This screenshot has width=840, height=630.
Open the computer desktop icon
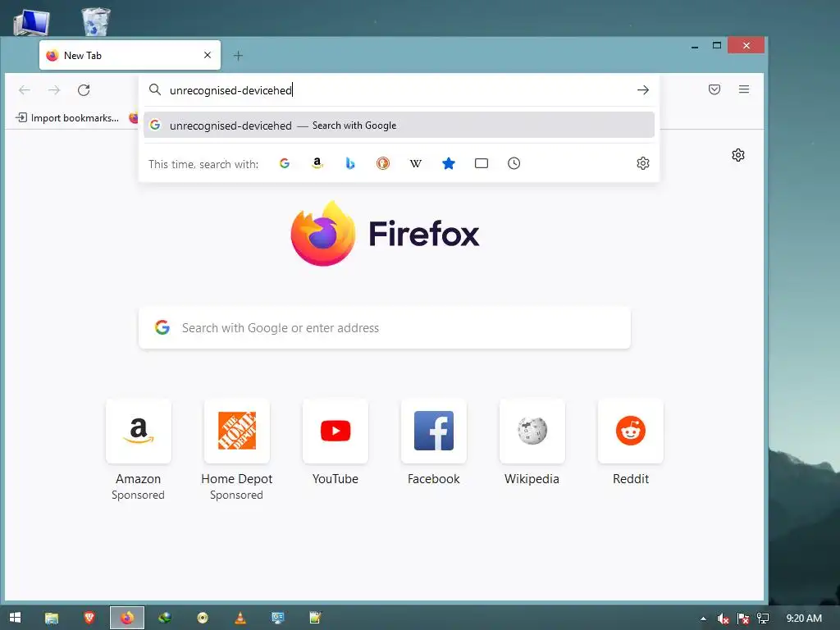pyautogui.click(x=31, y=23)
